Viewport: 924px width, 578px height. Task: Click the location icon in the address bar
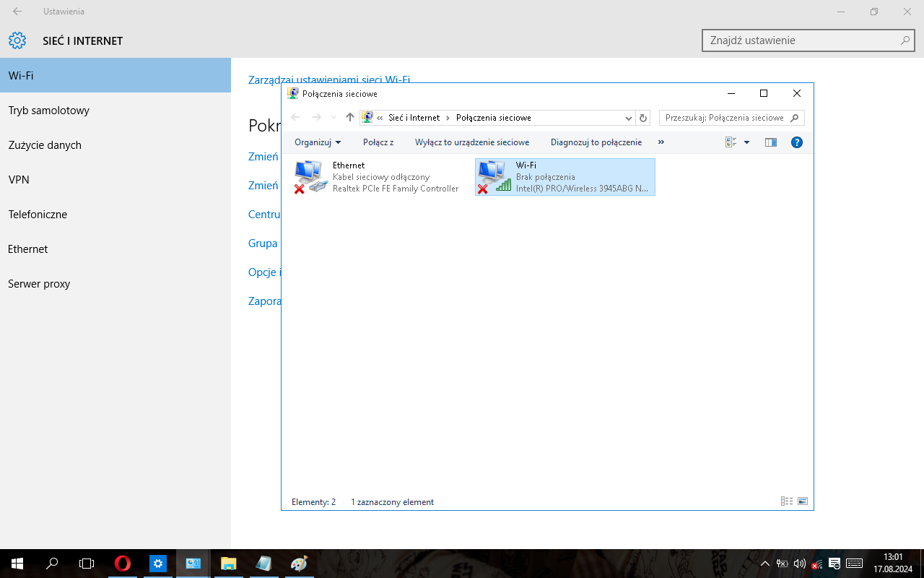367,117
